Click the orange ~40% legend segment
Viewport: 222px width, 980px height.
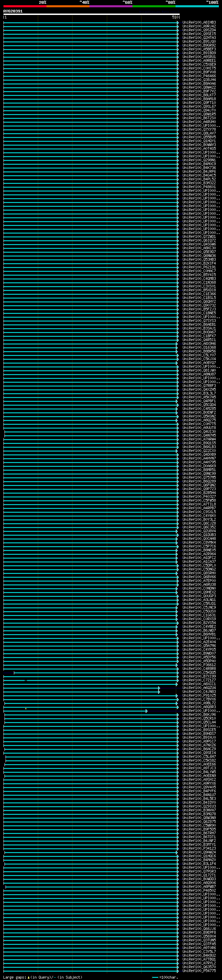[68, 6]
